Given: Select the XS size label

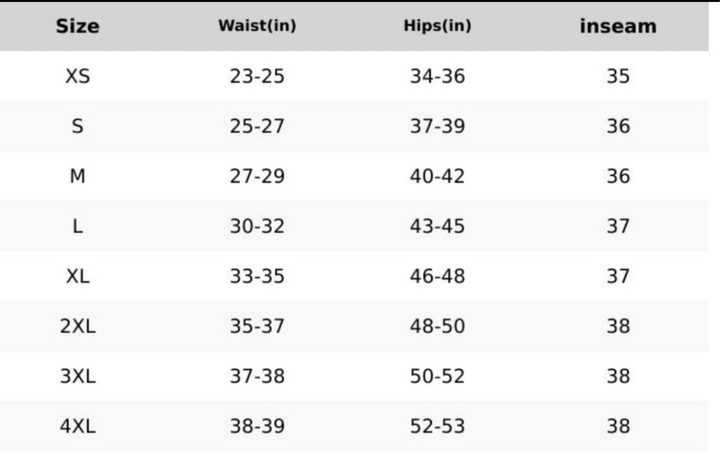Looking at the screenshot, I should (77, 76).
